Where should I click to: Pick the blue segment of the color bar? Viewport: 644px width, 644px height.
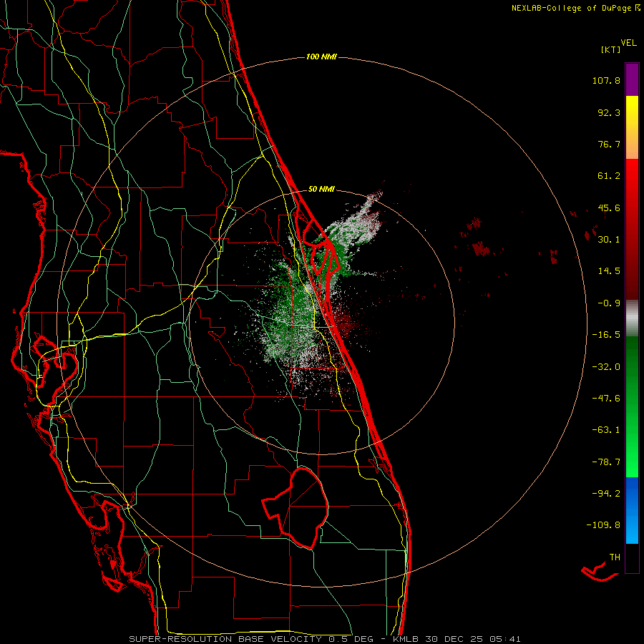(632, 510)
